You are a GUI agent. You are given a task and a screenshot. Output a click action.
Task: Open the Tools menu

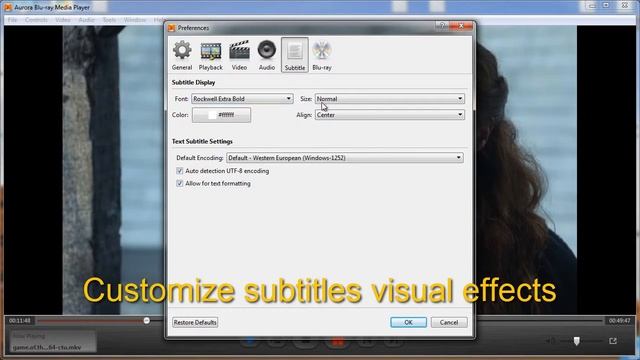(109, 20)
